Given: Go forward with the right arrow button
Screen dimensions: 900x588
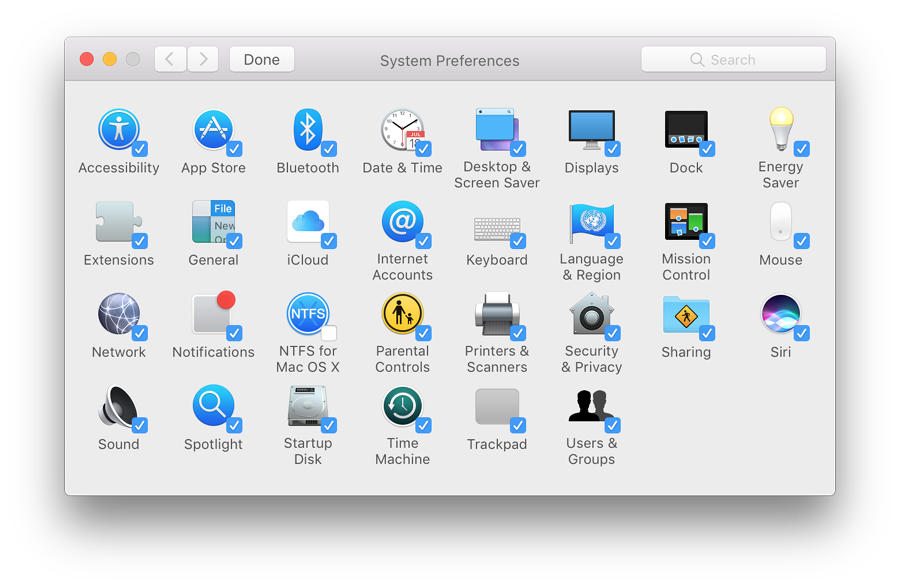Looking at the screenshot, I should click(x=203, y=59).
